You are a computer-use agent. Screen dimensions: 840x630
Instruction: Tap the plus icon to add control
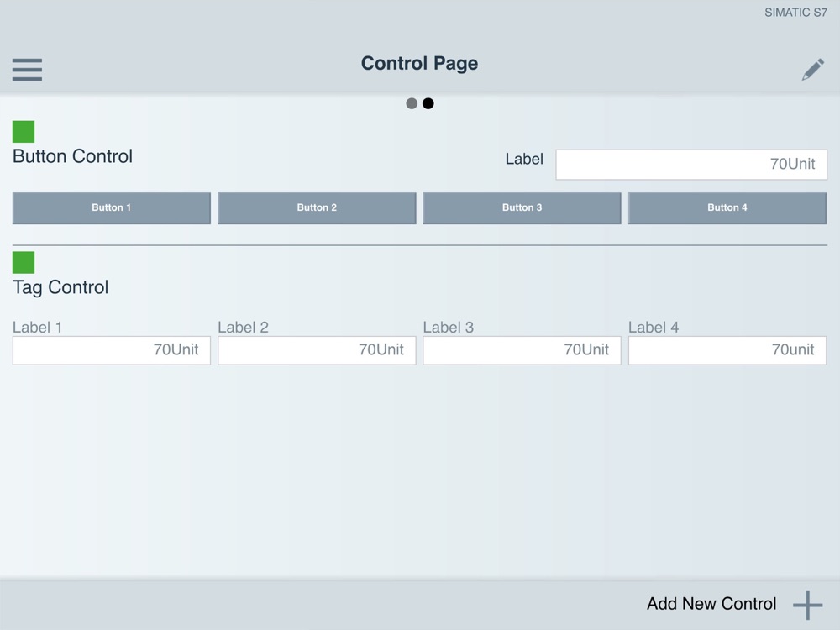pyautogui.click(x=807, y=605)
